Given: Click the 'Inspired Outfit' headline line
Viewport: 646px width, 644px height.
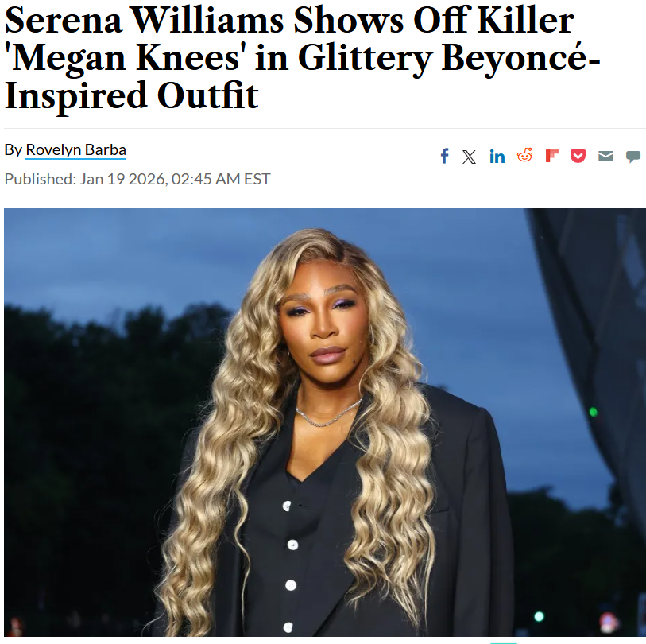Looking at the screenshot, I should point(131,95).
